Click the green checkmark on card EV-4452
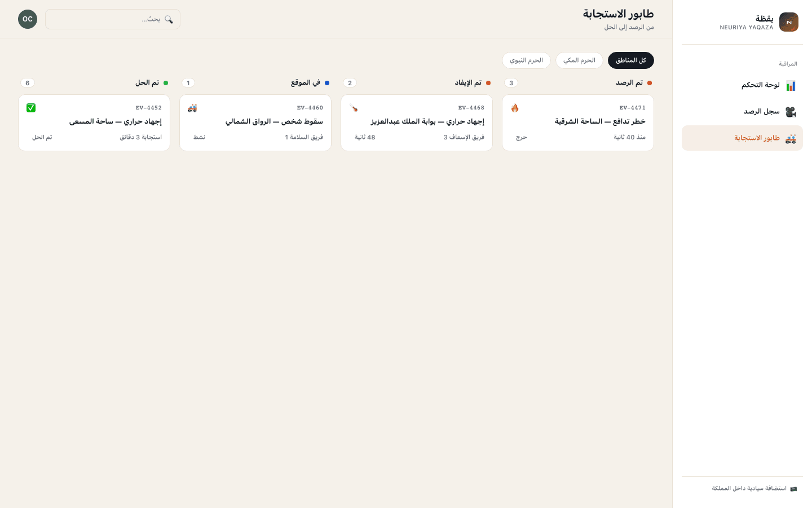The height and width of the screenshot is (508, 812). click(x=31, y=108)
